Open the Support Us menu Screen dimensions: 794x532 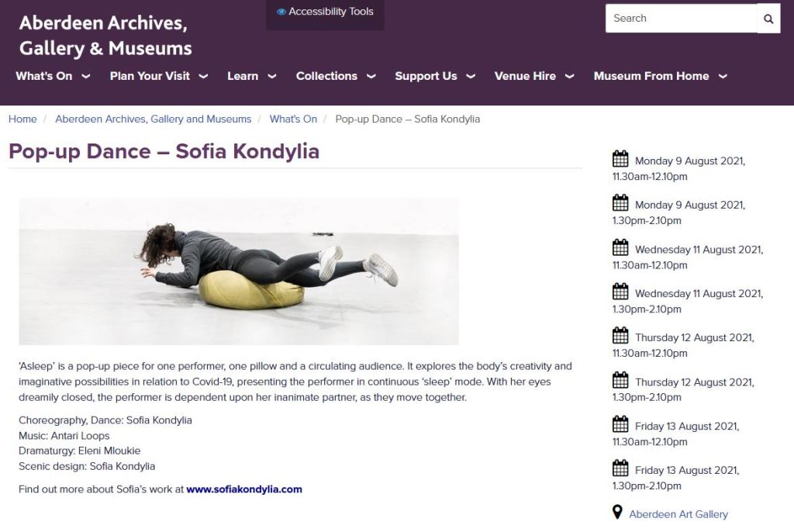(435, 76)
